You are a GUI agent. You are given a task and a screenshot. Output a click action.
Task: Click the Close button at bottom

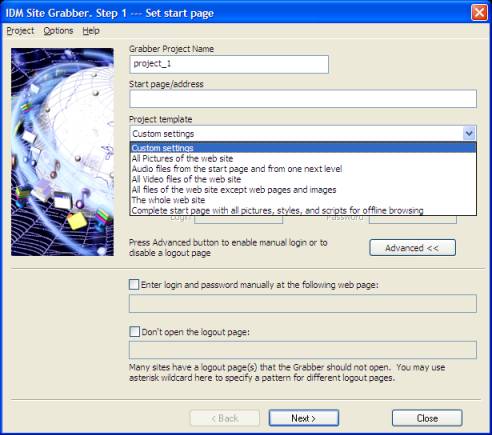427,418
